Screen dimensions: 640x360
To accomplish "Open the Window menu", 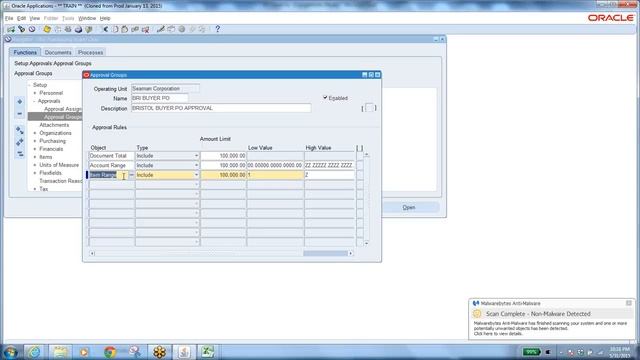I will tap(87, 18).
